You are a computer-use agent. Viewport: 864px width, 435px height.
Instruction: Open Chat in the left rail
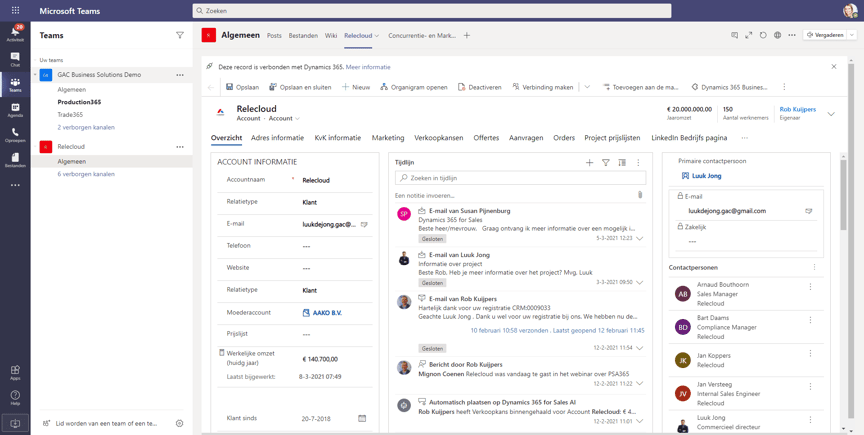[x=15, y=58]
